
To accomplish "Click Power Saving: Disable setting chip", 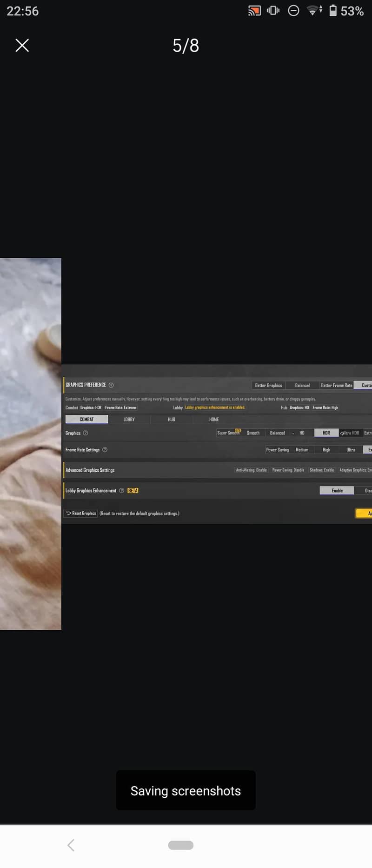I will pyautogui.click(x=288, y=470).
